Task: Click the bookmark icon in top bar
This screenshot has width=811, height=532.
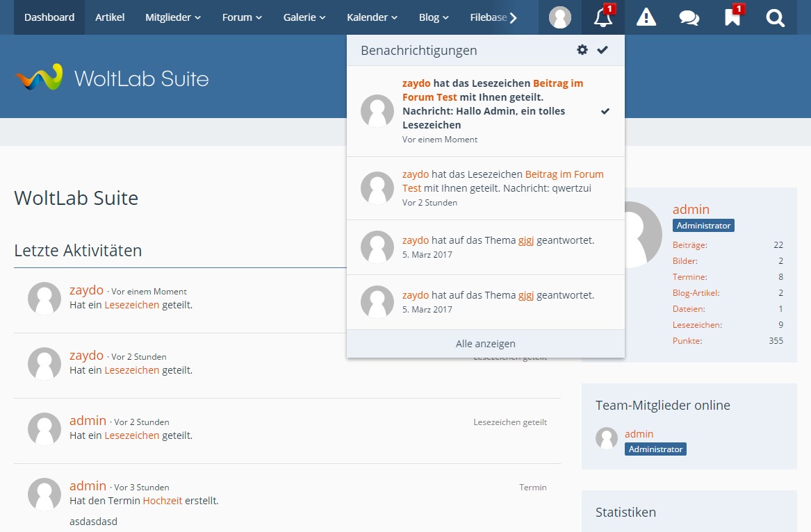Action: coord(732,17)
